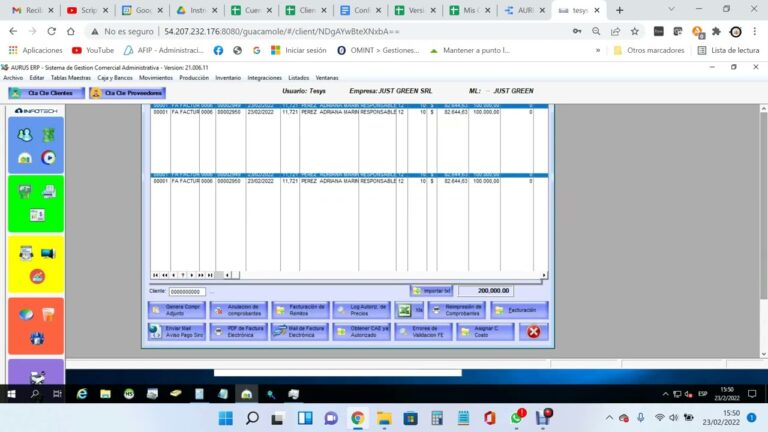Click the round orange icon in yellow panel
Image resolution: width=768 pixels, height=432 pixels.
click(x=37, y=277)
